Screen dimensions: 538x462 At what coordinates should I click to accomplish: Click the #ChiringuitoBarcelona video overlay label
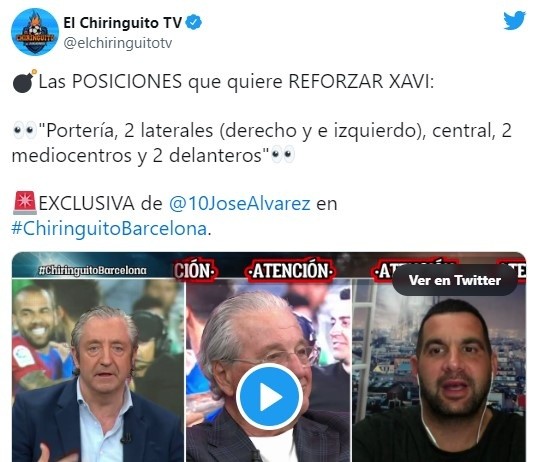tap(93, 270)
